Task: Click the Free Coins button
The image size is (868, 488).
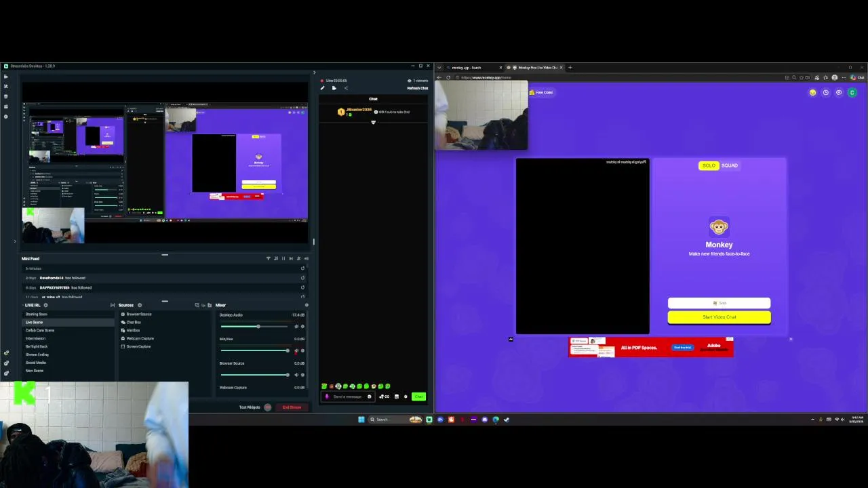Action: coord(541,92)
